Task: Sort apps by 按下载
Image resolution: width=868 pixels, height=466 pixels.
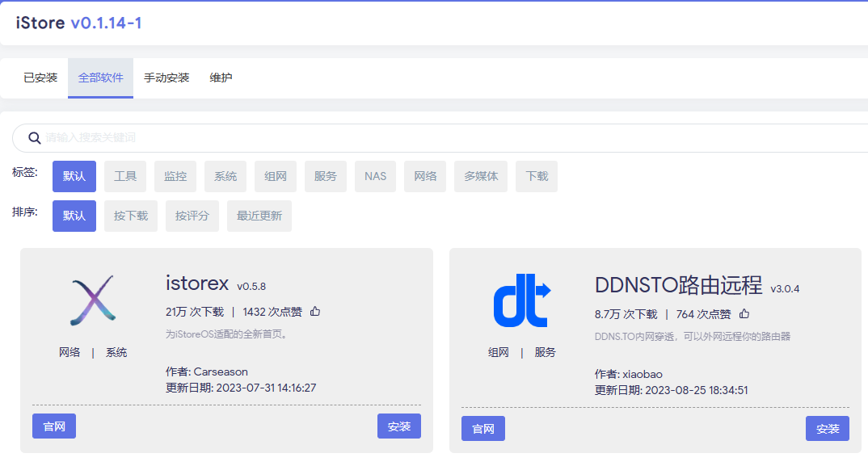Action: coord(131,216)
